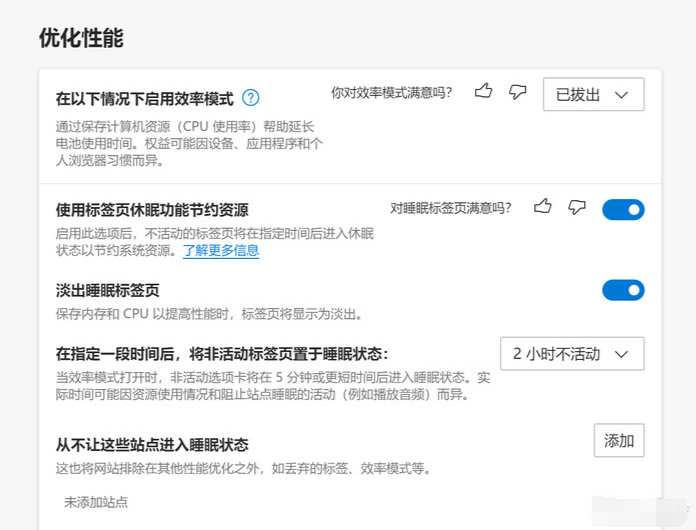Like the sleeping tabs feature with thumbs up
Viewport: 696px width, 530px height.
(543, 207)
